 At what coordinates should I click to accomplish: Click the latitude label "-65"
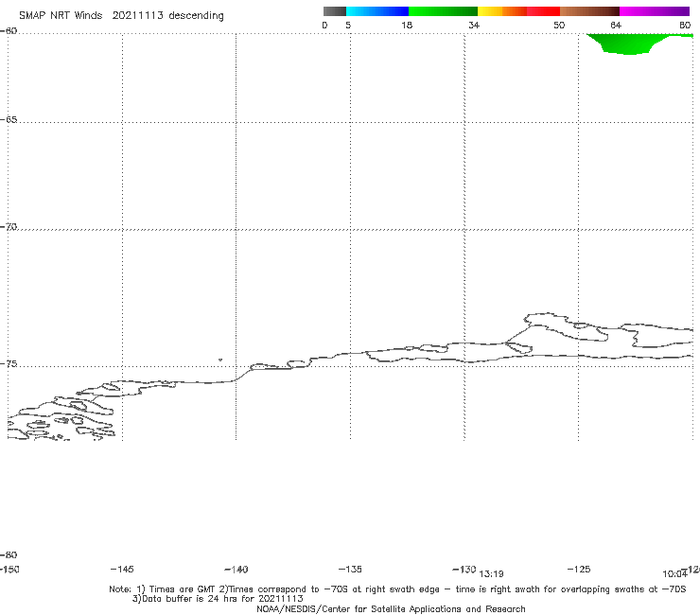(x=9, y=120)
